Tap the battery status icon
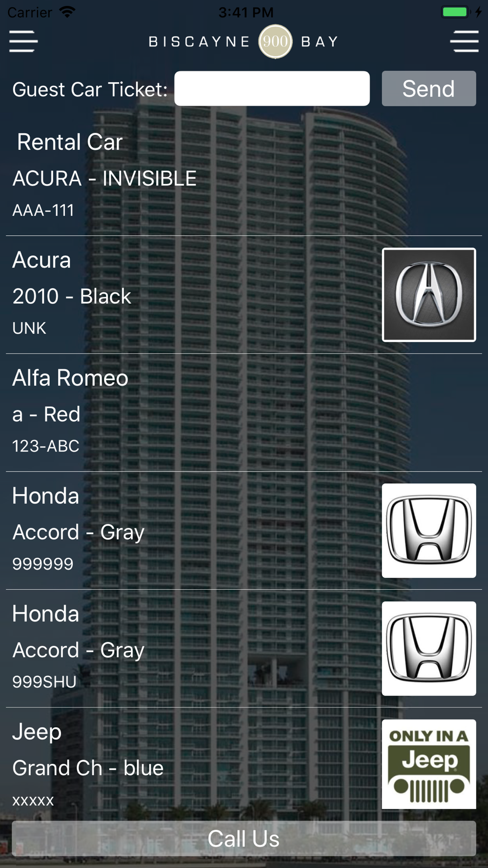Screen dimensions: 488x868 (x=455, y=12)
